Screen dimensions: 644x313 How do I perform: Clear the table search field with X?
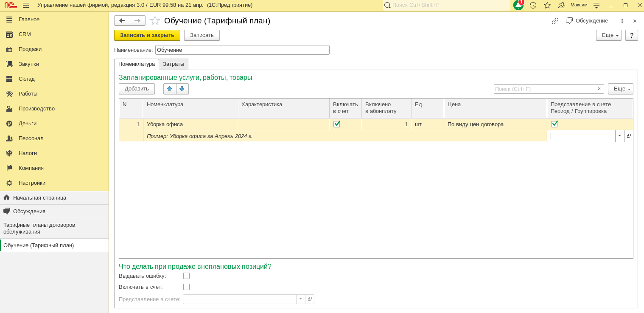tap(599, 89)
